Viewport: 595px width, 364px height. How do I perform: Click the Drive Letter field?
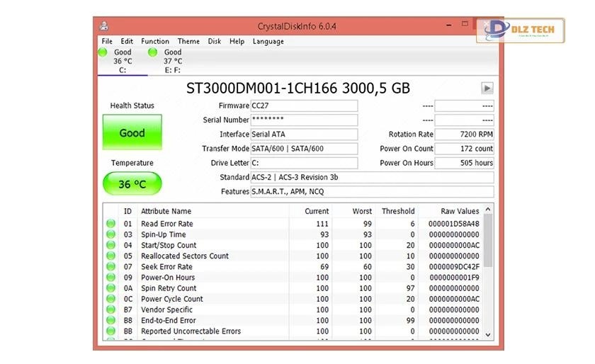tap(304, 163)
